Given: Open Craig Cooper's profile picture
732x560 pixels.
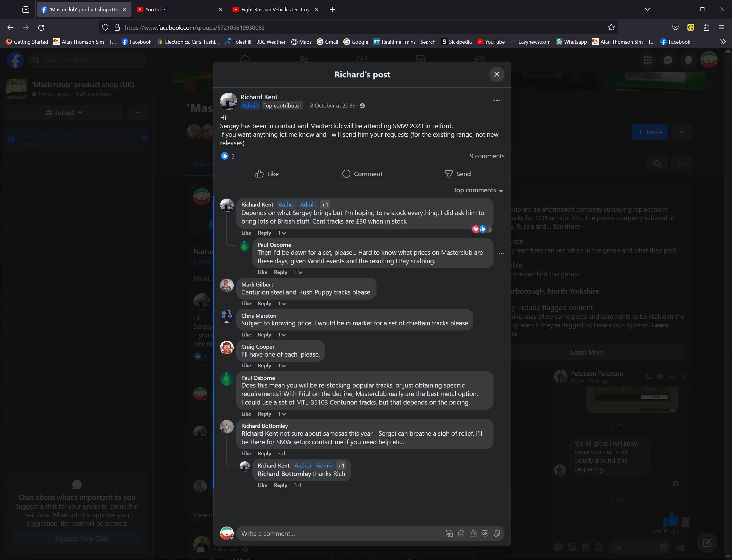Looking at the screenshot, I should [x=227, y=348].
